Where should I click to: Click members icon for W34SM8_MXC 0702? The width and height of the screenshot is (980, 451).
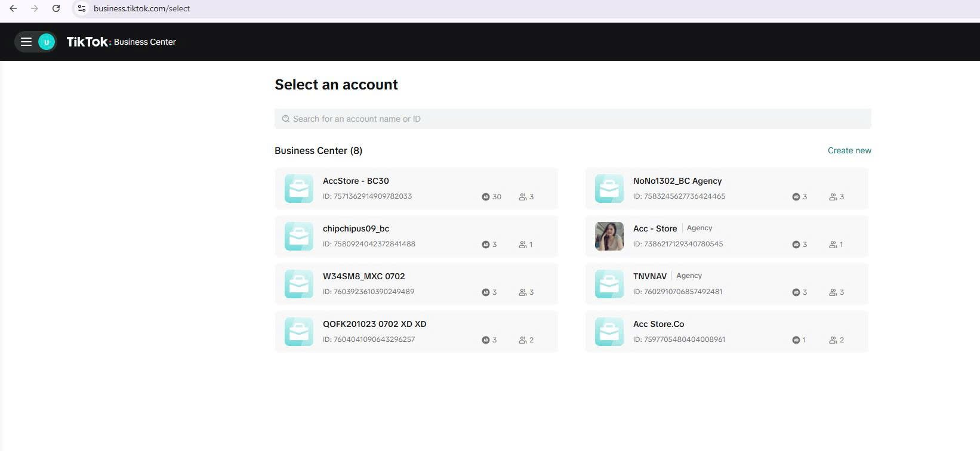click(523, 292)
